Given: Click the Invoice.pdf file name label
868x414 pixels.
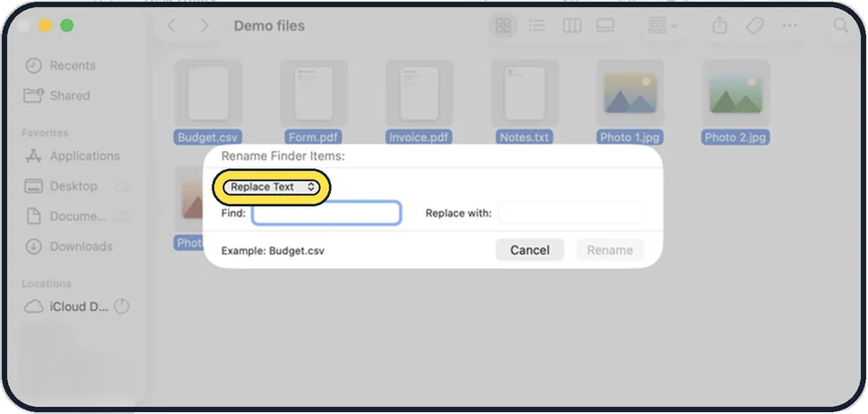Looking at the screenshot, I should pos(419,137).
